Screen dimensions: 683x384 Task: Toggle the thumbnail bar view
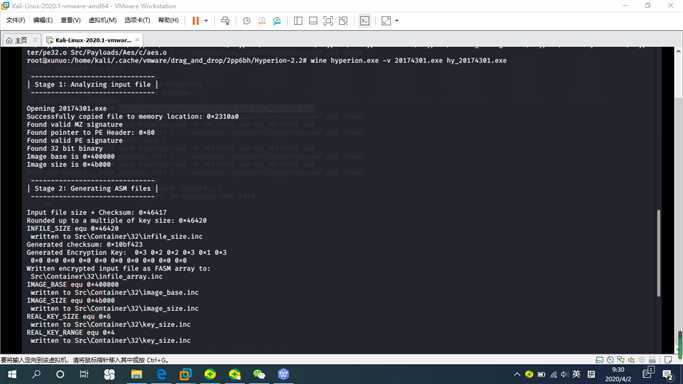tap(313, 20)
